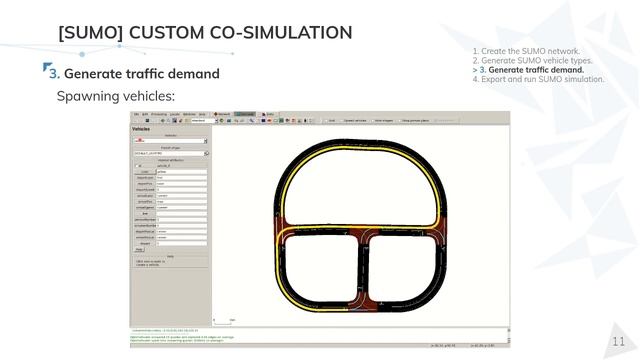Open the Help menu in the menu bar

pyautogui.click(x=202, y=114)
